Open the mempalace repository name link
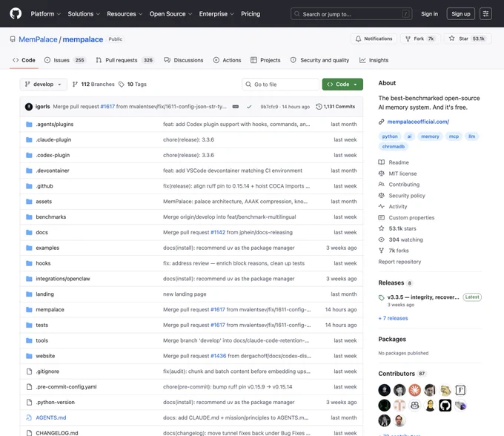The height and width of the screenshot is (436, 504). coord(82,39)
